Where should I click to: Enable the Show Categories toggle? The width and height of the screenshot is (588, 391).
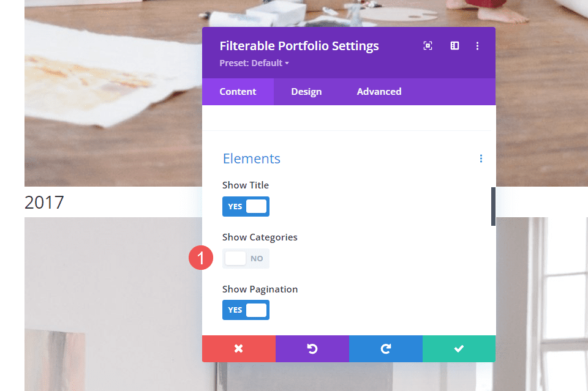(246, 258)
